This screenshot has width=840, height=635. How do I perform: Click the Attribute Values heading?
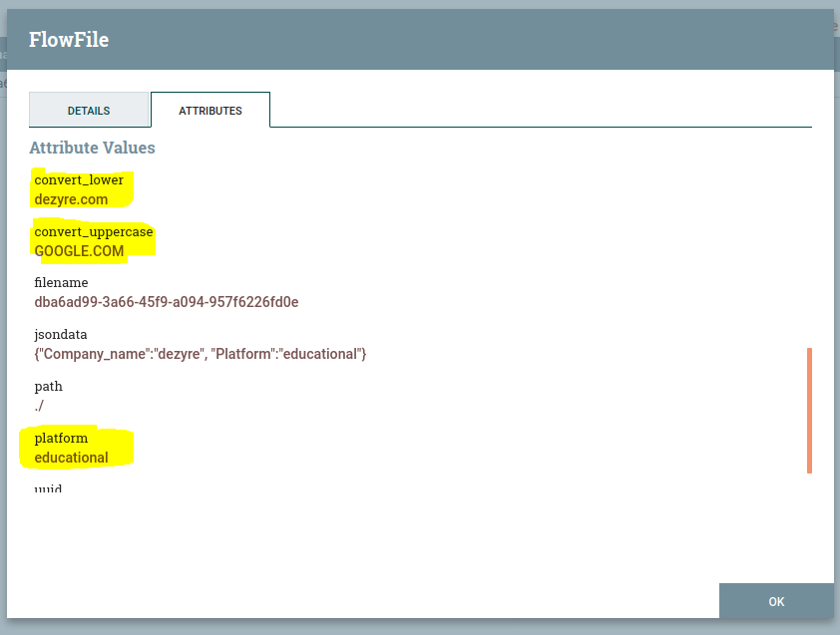(x=92, y=148)
